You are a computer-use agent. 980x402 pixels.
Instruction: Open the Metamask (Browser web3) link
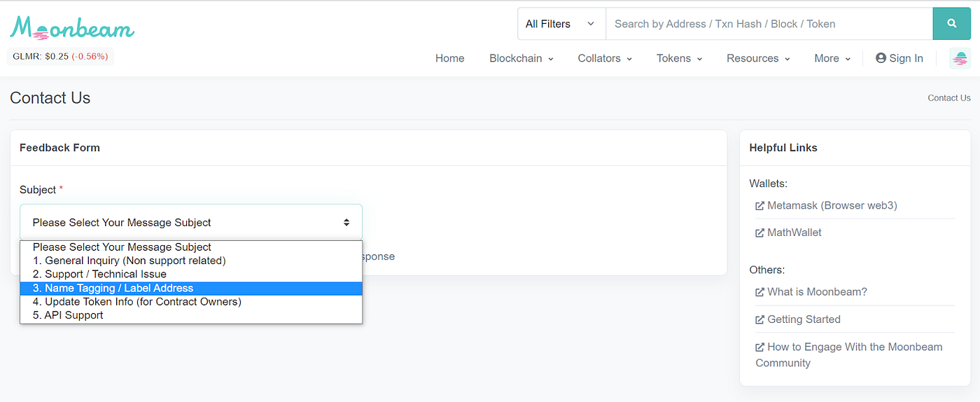pos(826,205)
